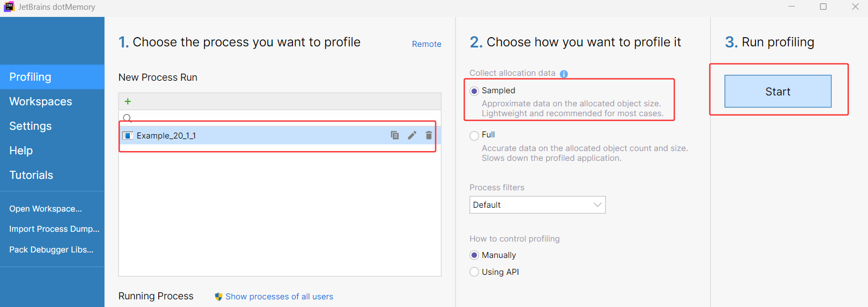Click Show processes of all users link
The width and height of the screenshot is (868, 307).
click(x=279, y=297)
